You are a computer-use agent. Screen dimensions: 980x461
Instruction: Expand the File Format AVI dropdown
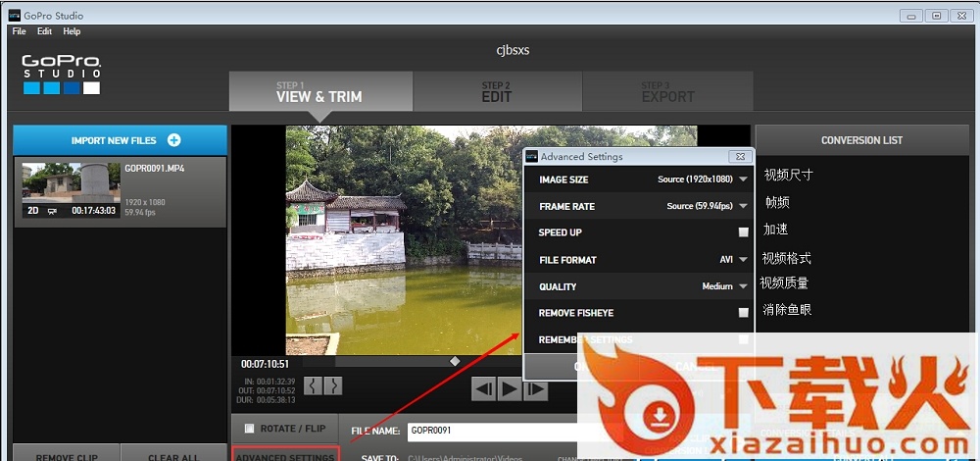click(743, 260)
